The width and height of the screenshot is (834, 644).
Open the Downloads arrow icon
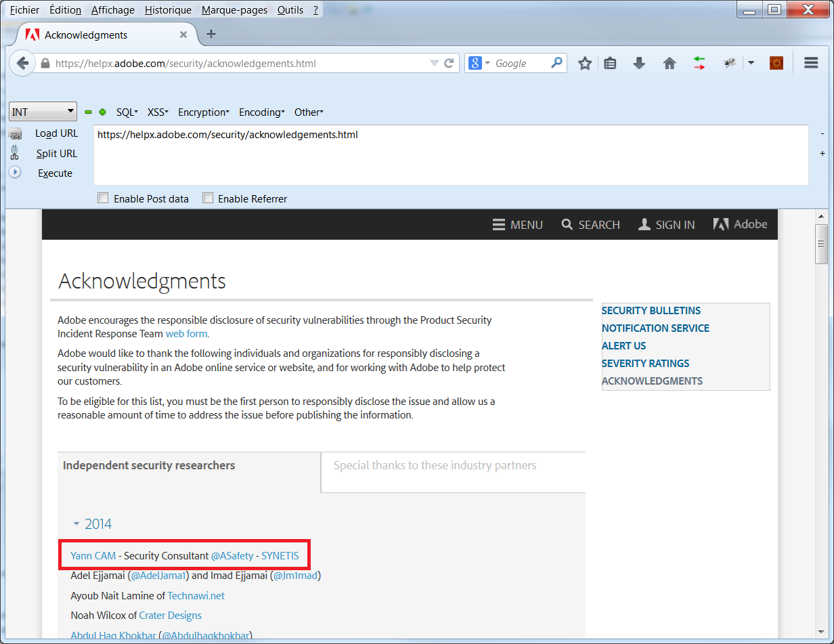[638, 63]
